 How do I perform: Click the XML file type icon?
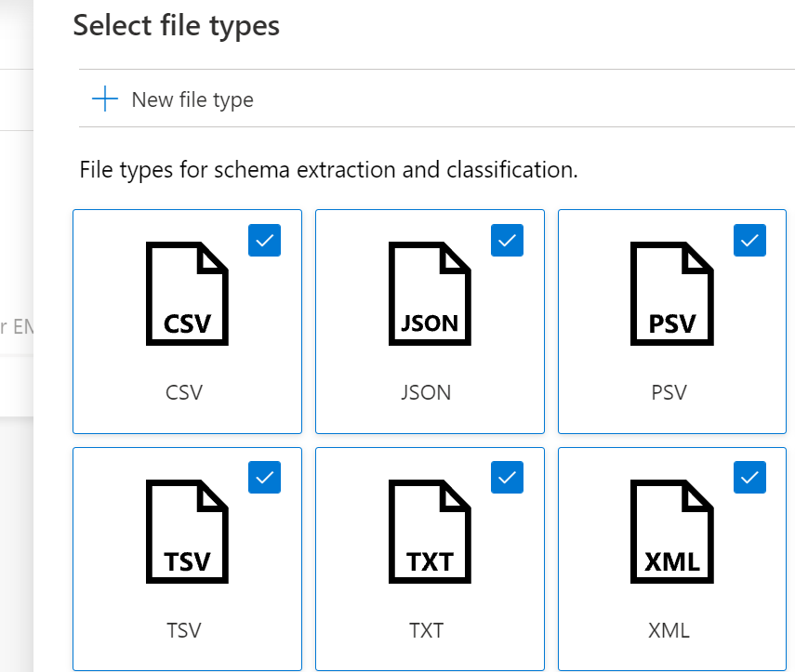pos(671,530)
